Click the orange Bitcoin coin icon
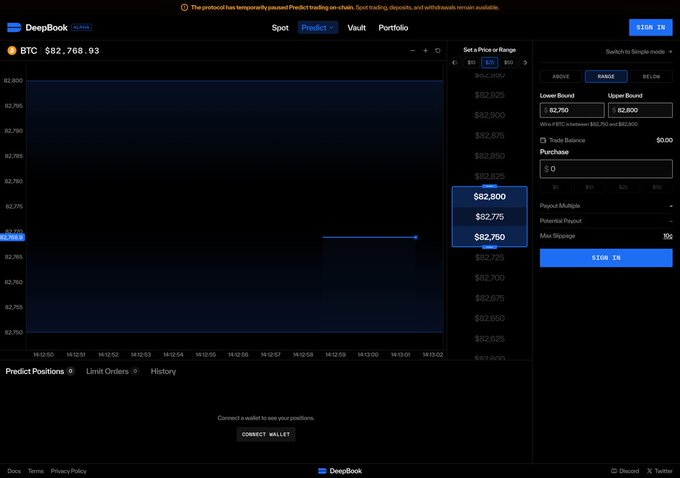The width and height of the screenshot is (680, 478). tap(12, 51)
